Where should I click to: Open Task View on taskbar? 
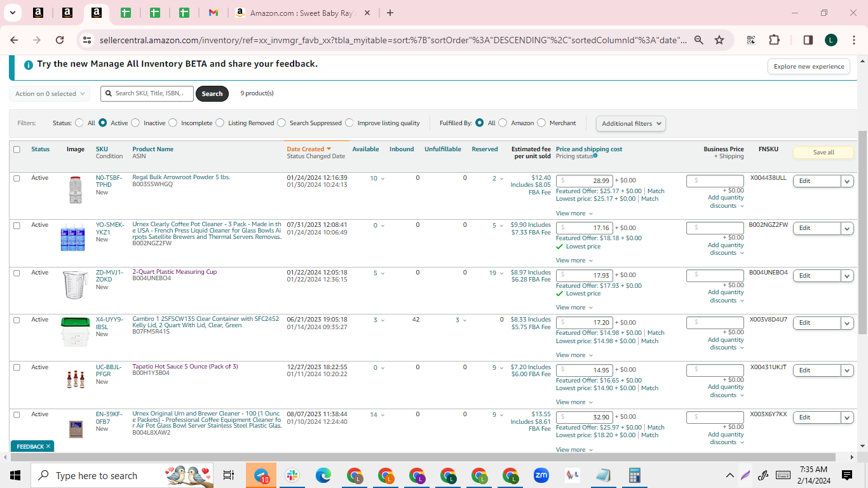click(x=229, y=475)
